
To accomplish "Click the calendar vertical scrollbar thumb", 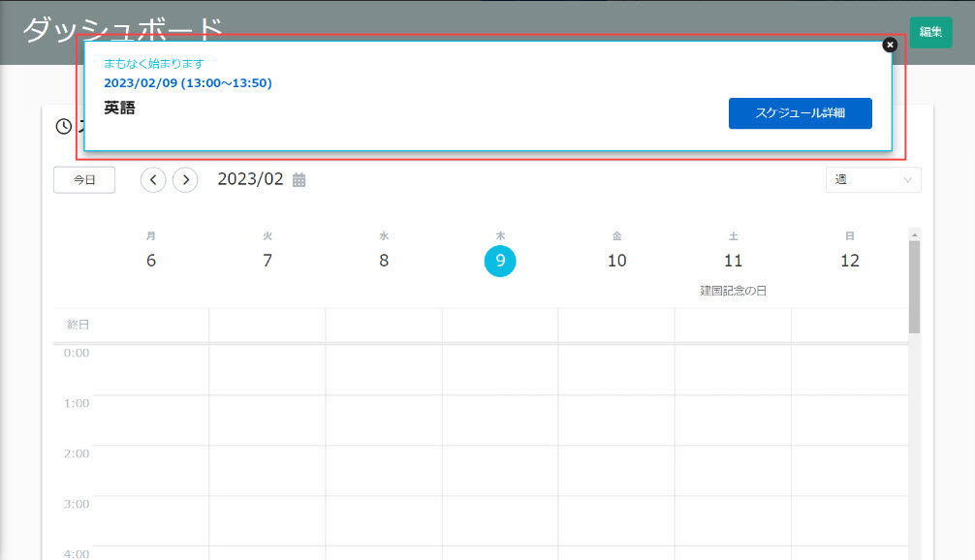I will (914, 286).
